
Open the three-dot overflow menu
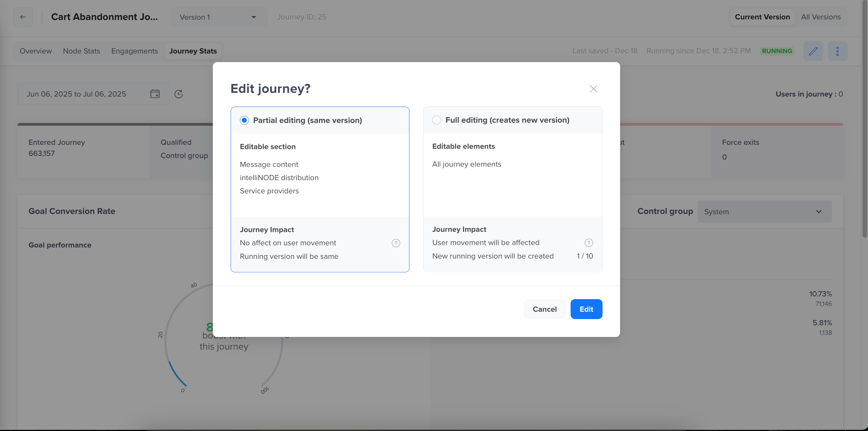[x=838, y=51]
